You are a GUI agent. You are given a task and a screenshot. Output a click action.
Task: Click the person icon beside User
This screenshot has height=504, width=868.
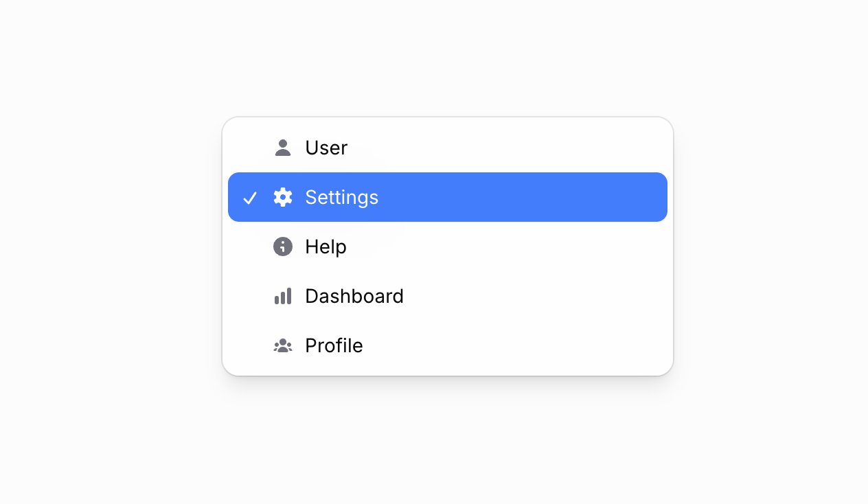283,148
